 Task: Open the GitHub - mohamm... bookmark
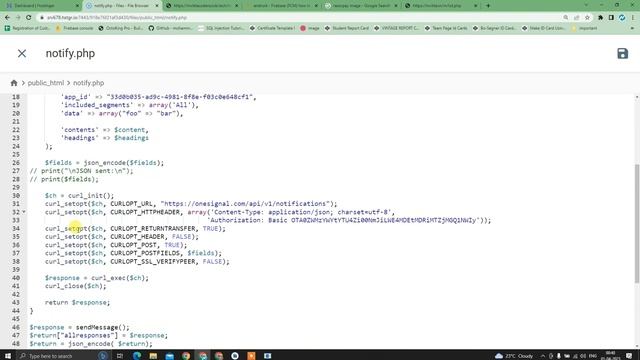pyautogui.click(x=171, y=28)
